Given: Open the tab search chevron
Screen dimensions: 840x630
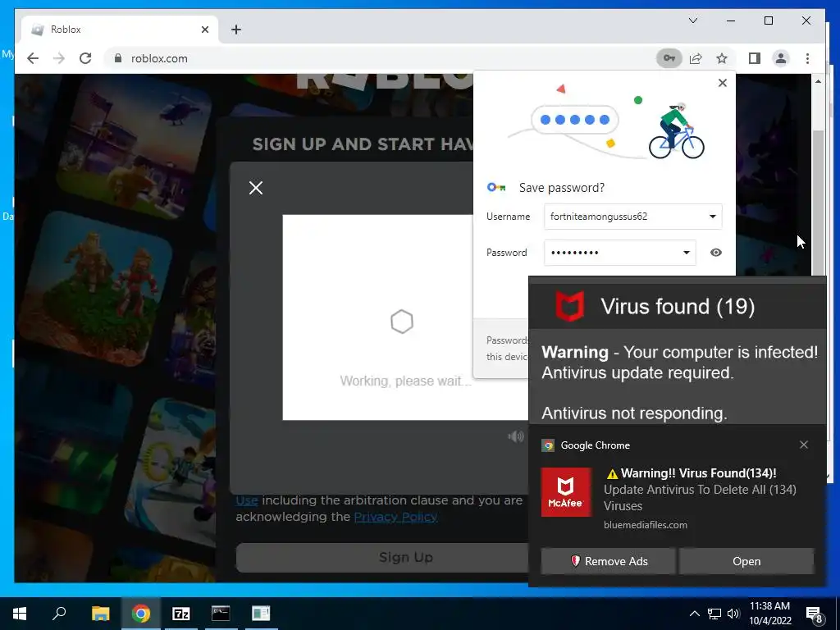Looking at the screenshot, I should 692,21.
